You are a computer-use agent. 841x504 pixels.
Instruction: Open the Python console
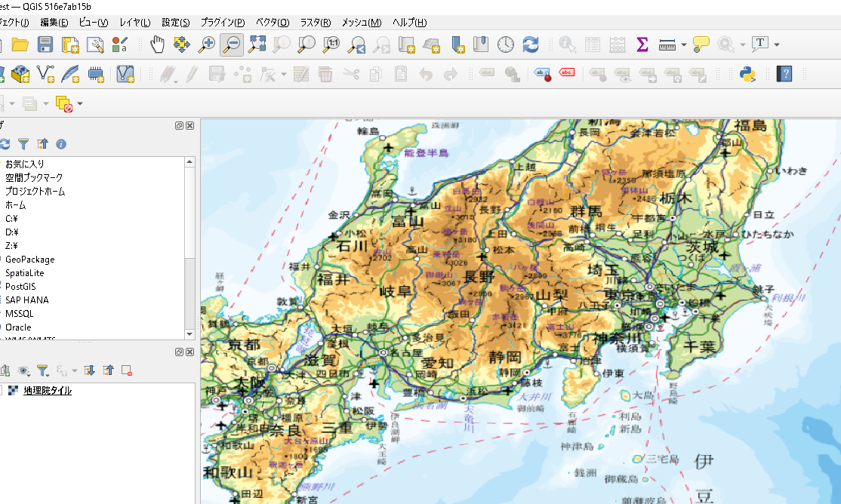[748, 74]
